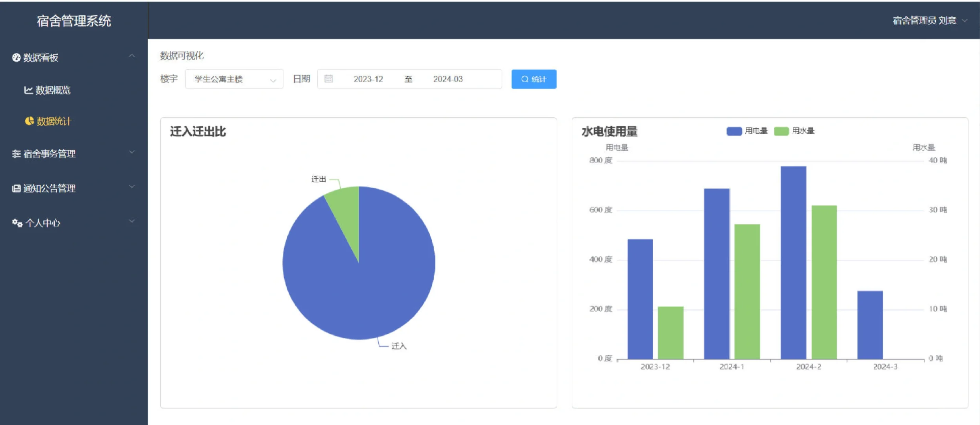Click the 迁入 pie label
The image size is (980, 425).
coord(399,346)
